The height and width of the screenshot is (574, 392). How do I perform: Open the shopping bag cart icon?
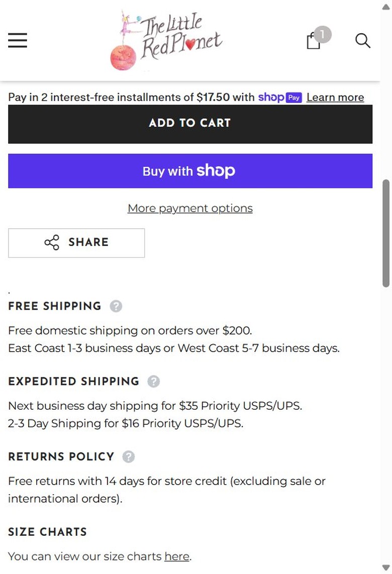[x=313, y=41]
